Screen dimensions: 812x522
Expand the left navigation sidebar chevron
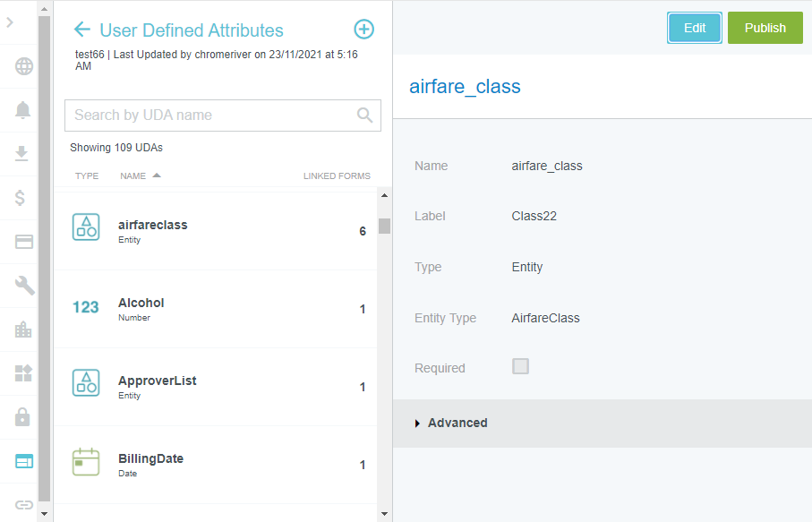(x=10, y=22)
